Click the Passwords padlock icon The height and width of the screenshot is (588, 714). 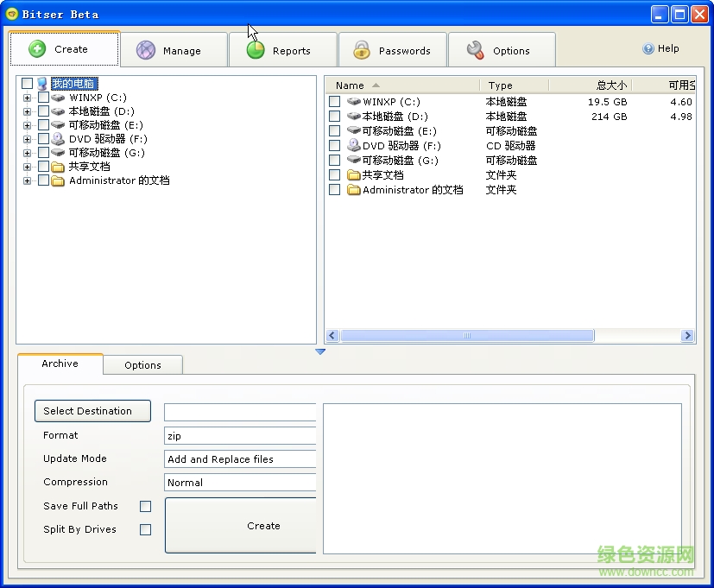[362, 49]
